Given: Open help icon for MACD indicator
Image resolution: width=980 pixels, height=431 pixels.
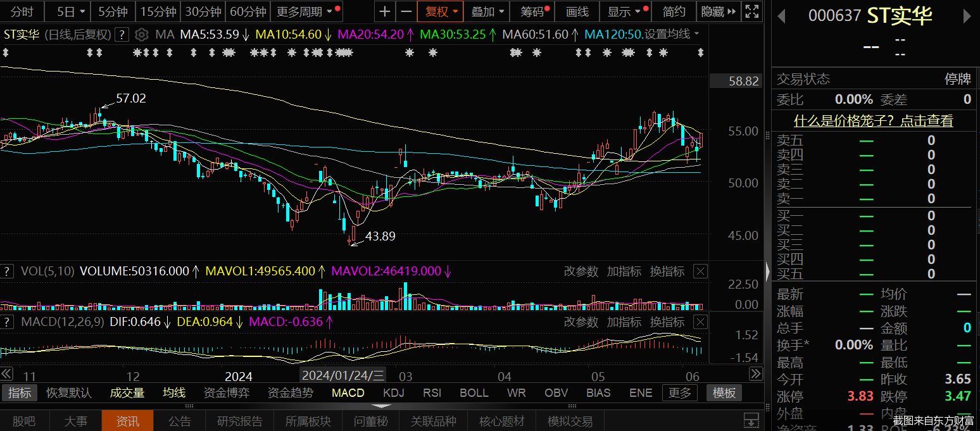Looking at the screenshot, I should (x=7, y=322).
